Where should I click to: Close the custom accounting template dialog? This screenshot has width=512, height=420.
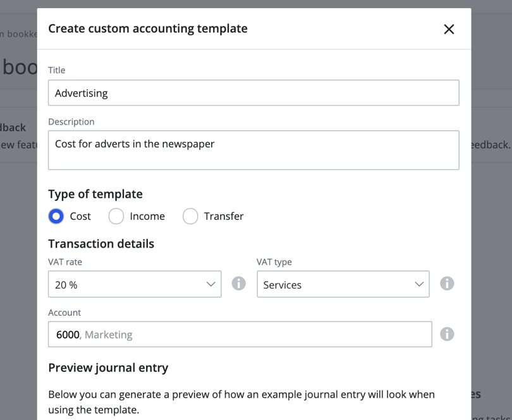[449, 29]
